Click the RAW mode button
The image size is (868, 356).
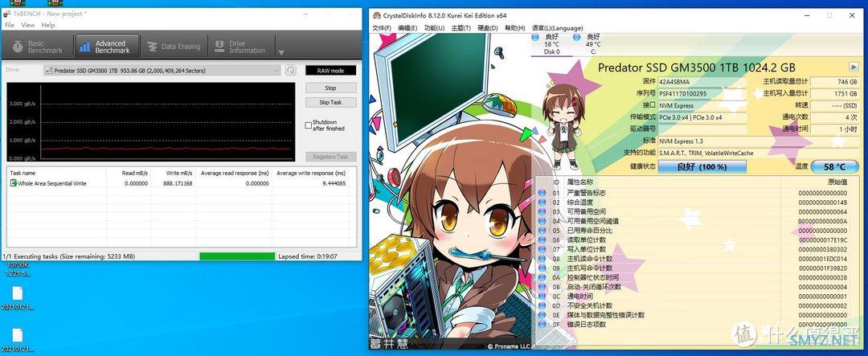[330, 70]
